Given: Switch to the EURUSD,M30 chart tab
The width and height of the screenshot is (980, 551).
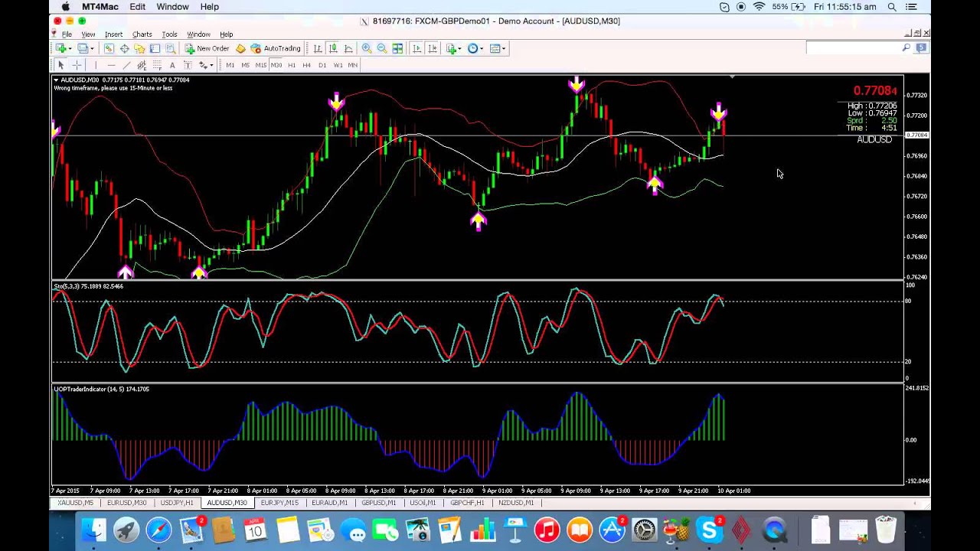Looking at the screenshot, I should [126, 503].
